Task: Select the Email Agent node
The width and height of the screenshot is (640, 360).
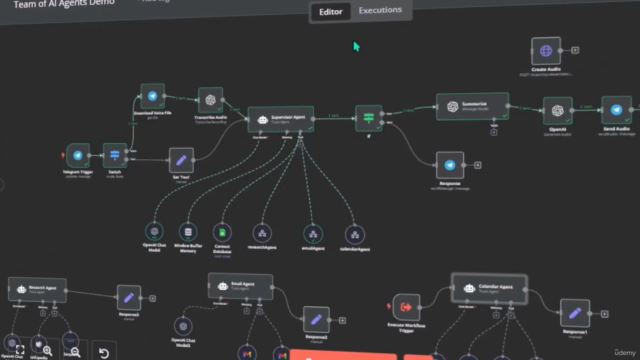Action: click(x=240, y=286)
